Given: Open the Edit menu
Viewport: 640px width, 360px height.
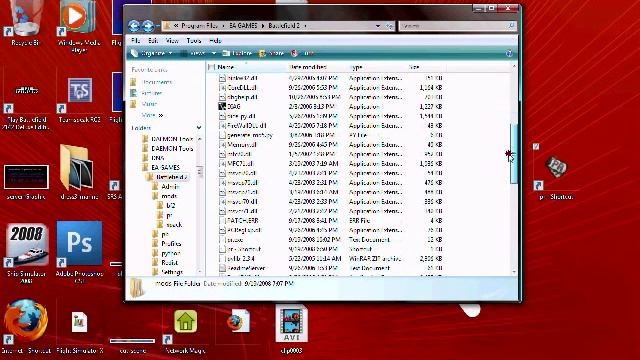Looking at the screenshot, I should (153, 41).
